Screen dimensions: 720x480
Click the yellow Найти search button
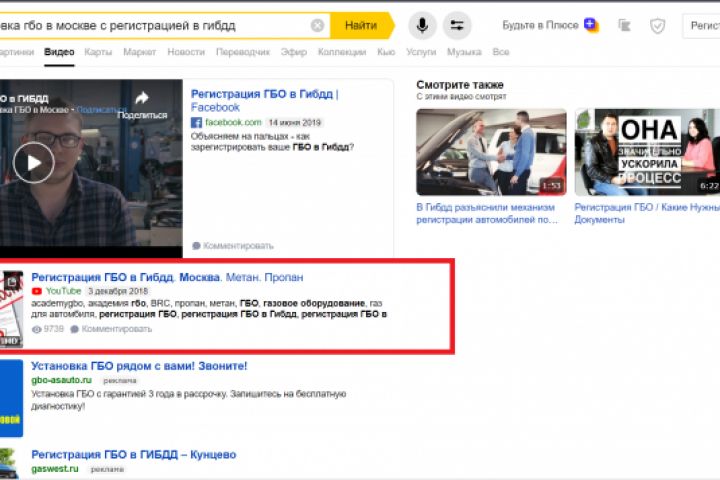pyautogui.click(x=361, y=25)
